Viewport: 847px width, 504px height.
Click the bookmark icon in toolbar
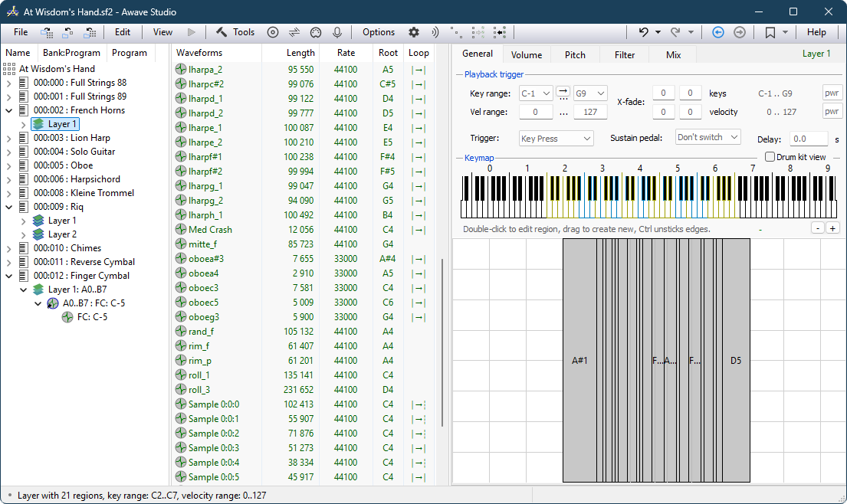(x=770, y=32)
